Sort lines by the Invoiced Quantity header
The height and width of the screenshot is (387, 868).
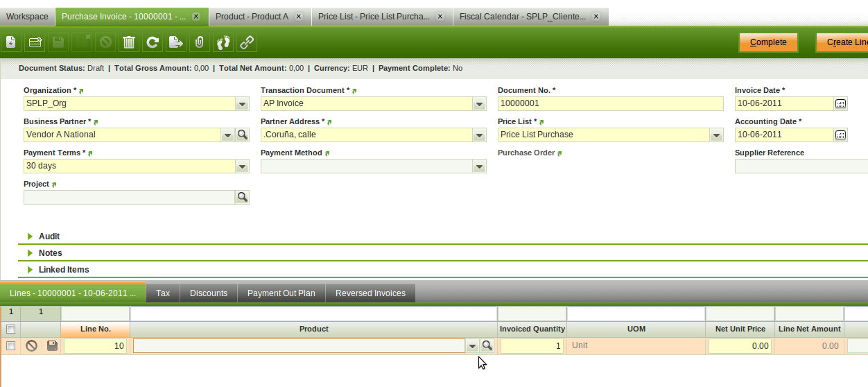coord(532,329)
